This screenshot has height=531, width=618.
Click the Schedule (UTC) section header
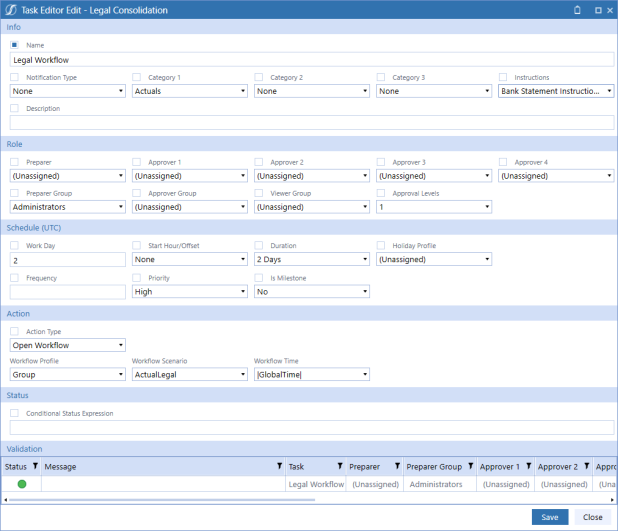coord(309,227)
